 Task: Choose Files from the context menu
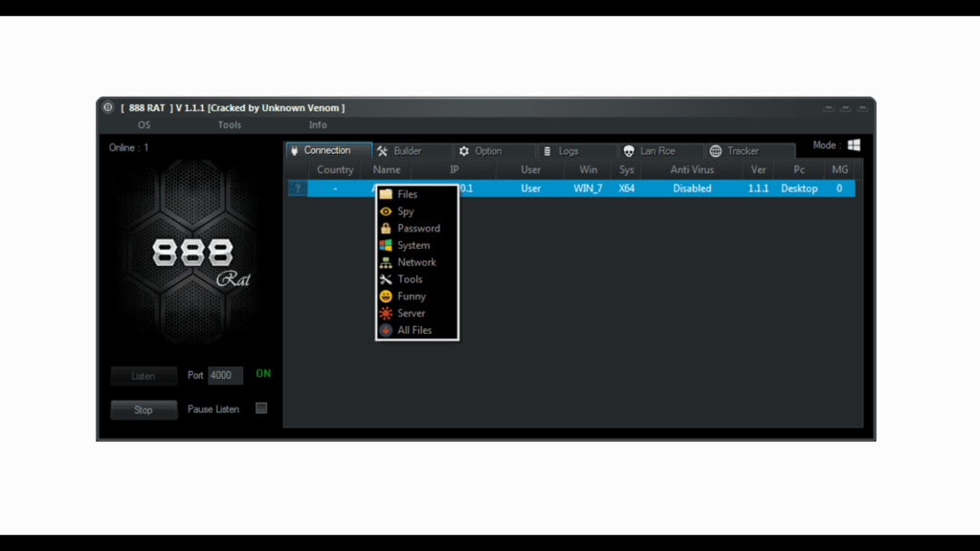pyautogui.click(x=417, y=194)
